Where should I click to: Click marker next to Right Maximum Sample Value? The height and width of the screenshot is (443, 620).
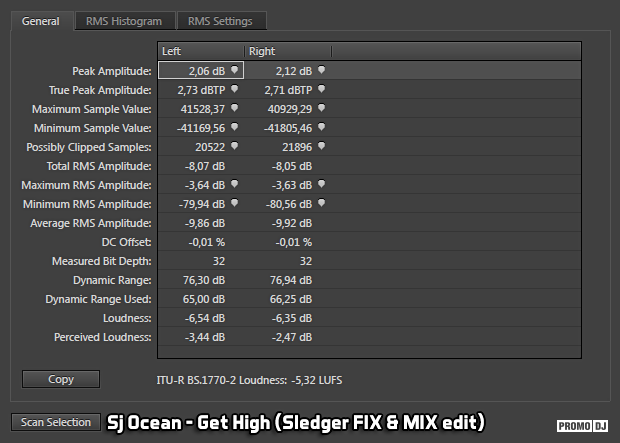click(321, 108)
